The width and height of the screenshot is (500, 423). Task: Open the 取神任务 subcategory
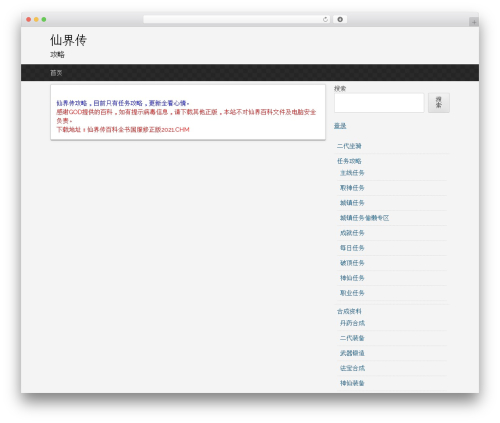352,188
